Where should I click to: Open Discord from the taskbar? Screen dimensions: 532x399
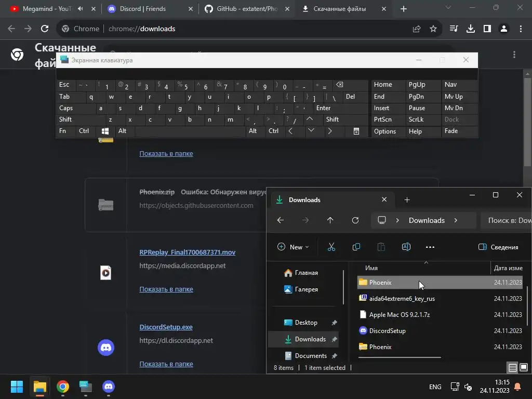(x=109, y=387)
